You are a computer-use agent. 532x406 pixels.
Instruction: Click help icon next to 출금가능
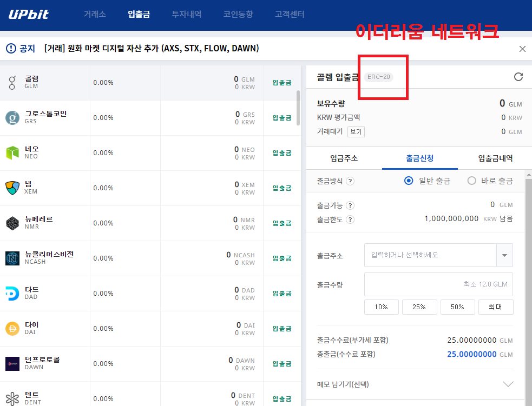(350, 205)
